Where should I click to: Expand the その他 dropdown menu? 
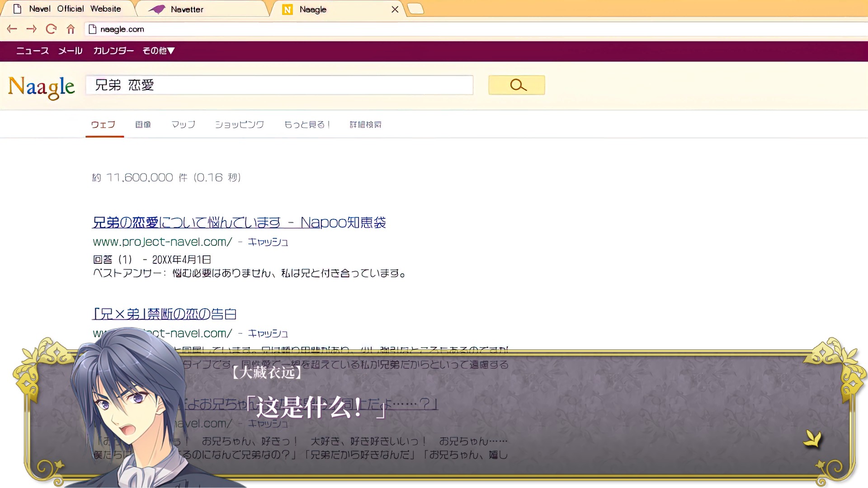coord(159,51)
